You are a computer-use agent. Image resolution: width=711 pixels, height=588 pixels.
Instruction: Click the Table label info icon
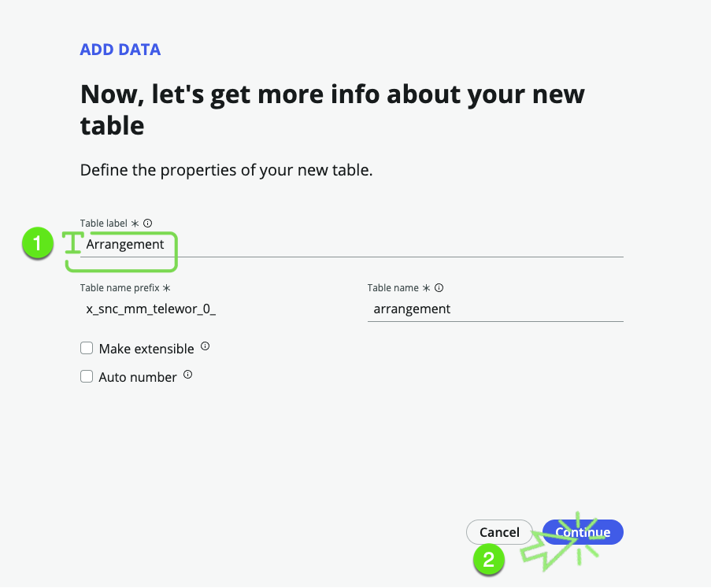coord(147,223)
